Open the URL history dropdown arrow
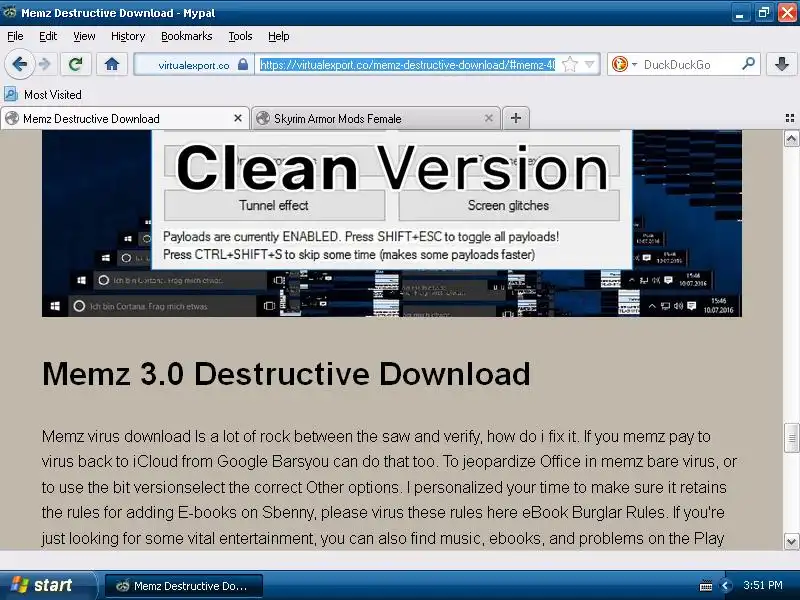This screenshot has width=800, height=600. pos(589,64)
